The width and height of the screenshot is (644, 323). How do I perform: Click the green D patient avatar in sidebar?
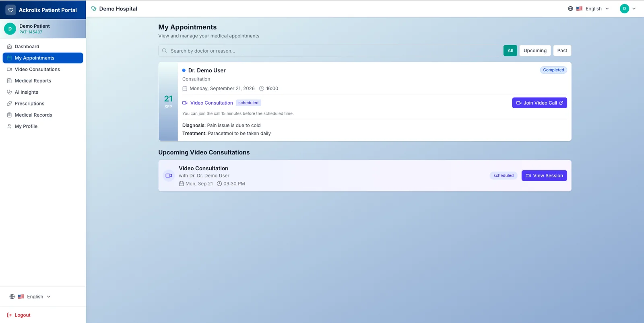click(x=10, y=29)
